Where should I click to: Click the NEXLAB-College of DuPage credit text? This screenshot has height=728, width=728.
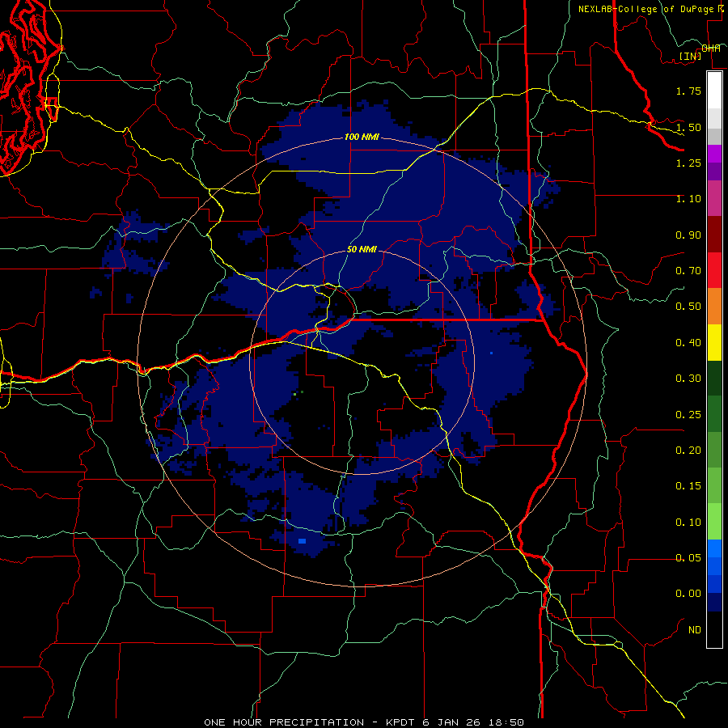pos(647,9)
